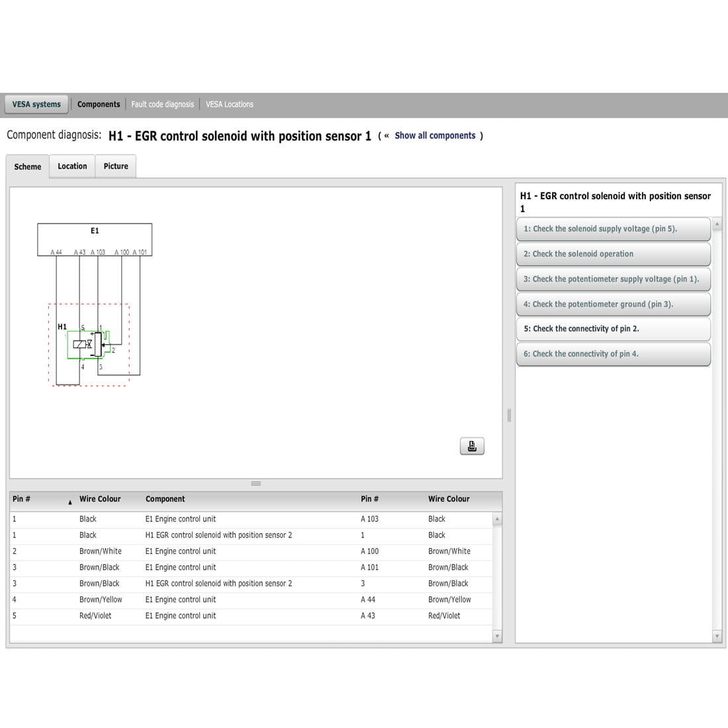The height and width of the screenshot is (728, 728).
Task: Sort by first Pin # column header
Action: (x=42, y=499)
